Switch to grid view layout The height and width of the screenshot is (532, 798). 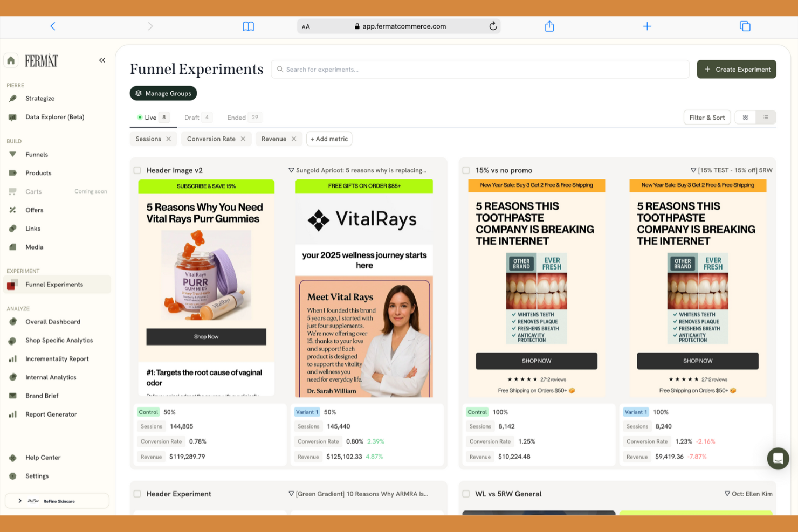(745, 117)
